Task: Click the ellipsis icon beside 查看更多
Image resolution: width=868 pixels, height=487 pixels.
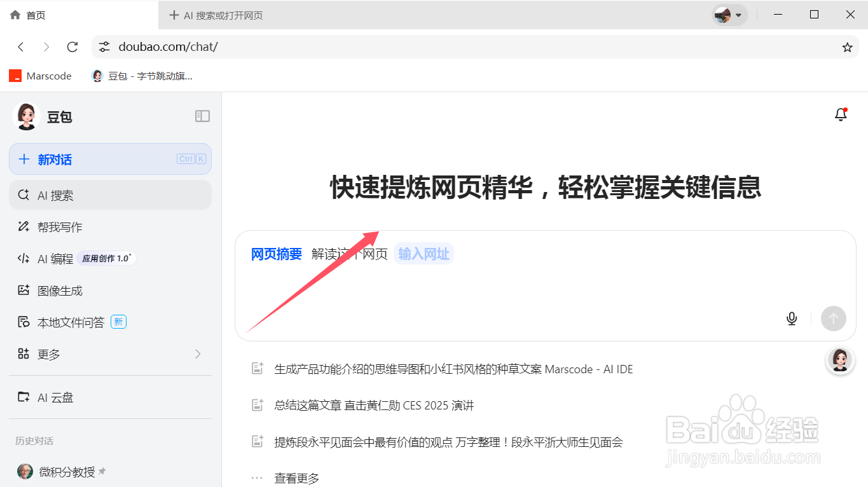Action: click(257, 477)
